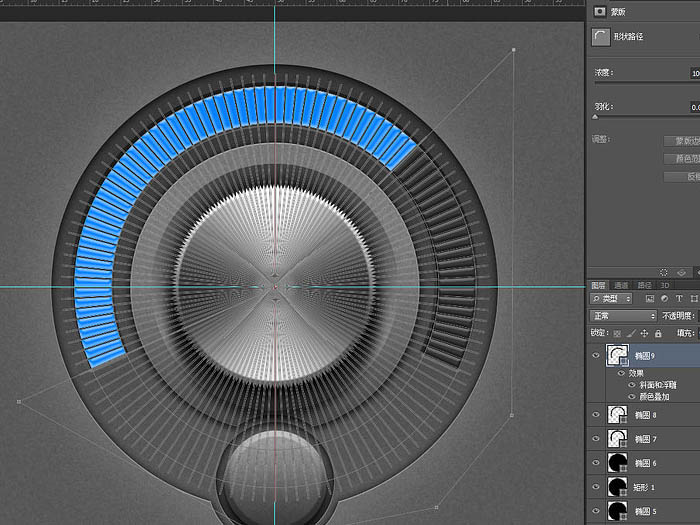This screenshot has height=525, width=700.
Task: Switch to the 通道 tab
Action: pos(621,285)
